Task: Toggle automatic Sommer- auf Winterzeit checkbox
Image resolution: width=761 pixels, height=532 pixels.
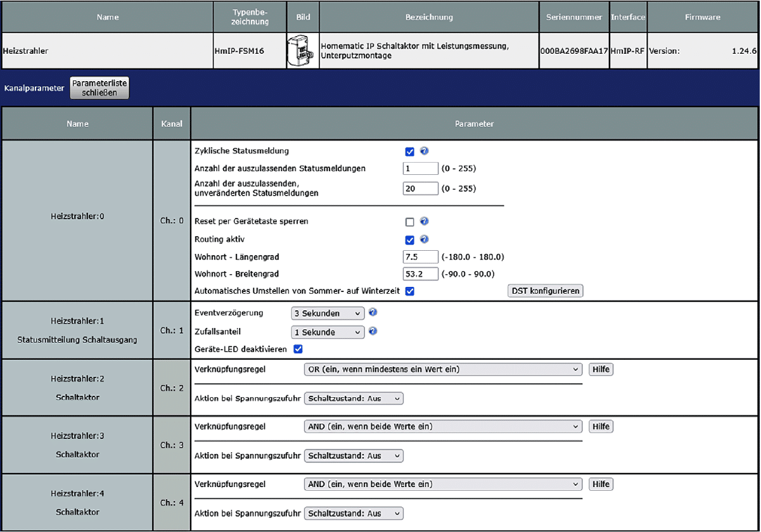Action: coord(409,291)
